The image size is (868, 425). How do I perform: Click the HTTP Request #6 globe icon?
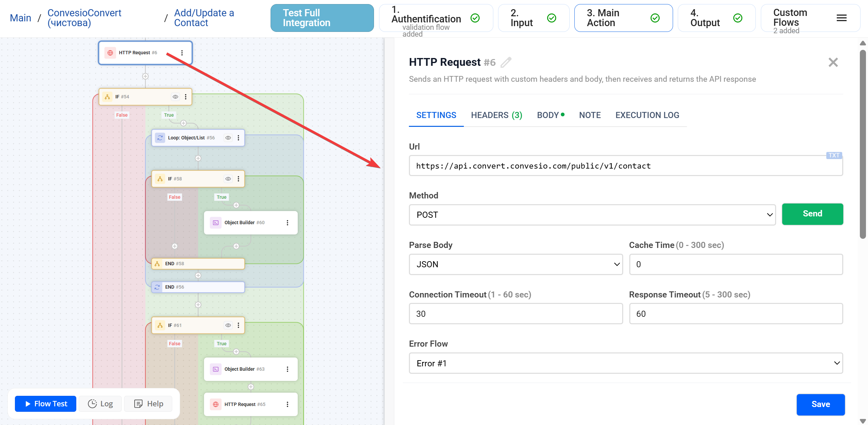coord(110,53)
